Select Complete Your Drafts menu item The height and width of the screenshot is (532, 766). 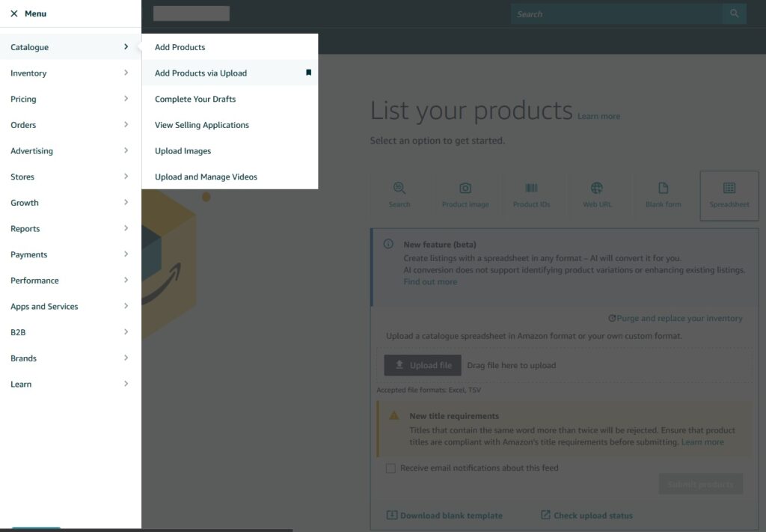195,99
